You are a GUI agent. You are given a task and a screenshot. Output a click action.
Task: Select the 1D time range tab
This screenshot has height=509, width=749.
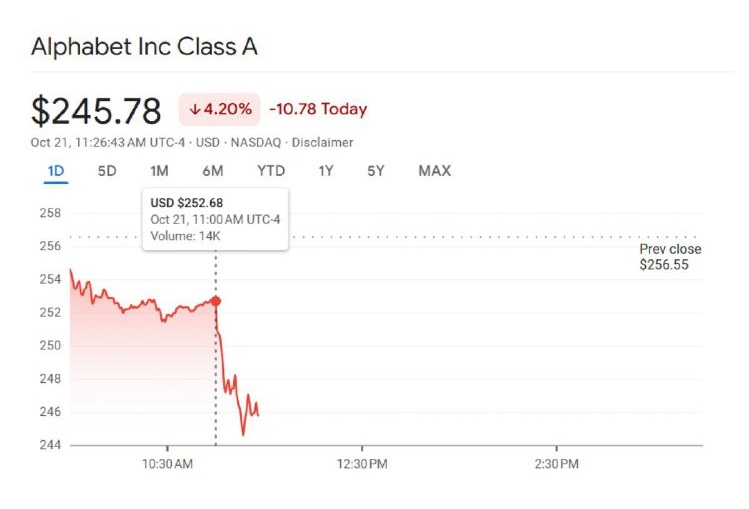coord(56,171)
